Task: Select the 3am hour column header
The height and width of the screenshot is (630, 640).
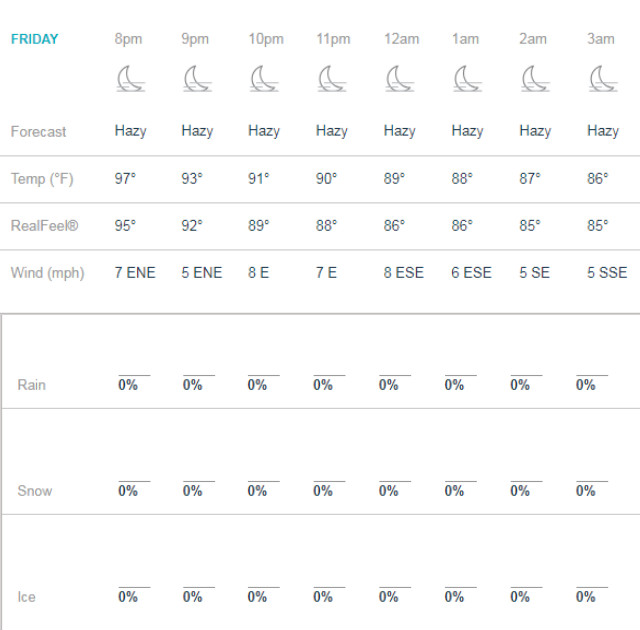Action: tap(600, 39)
